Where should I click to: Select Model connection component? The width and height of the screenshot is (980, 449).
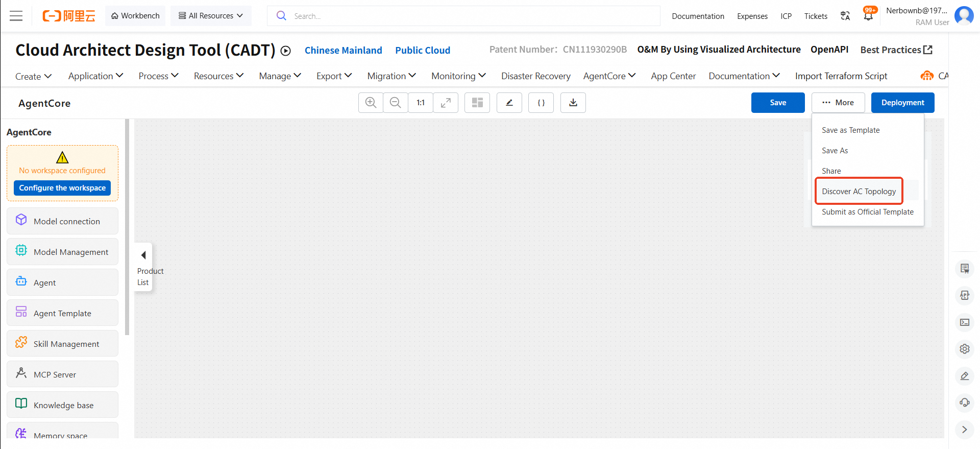pyautogui.click(x=62, y=221)
